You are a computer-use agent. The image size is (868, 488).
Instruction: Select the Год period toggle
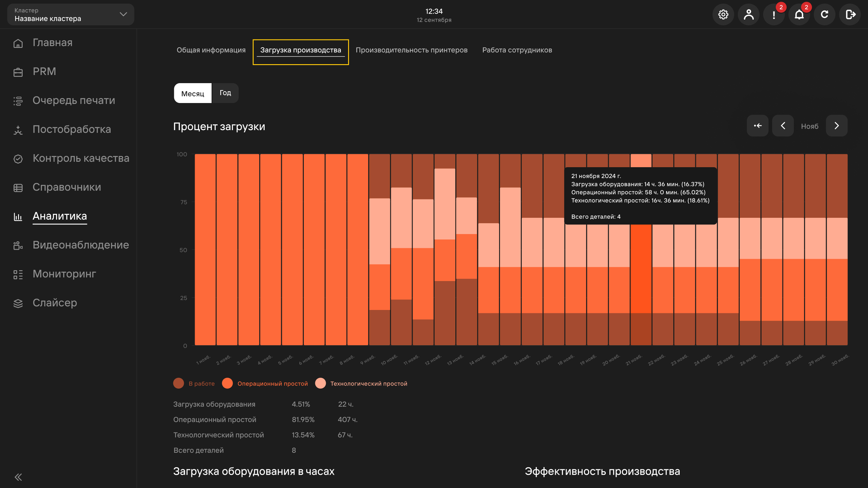225,93
